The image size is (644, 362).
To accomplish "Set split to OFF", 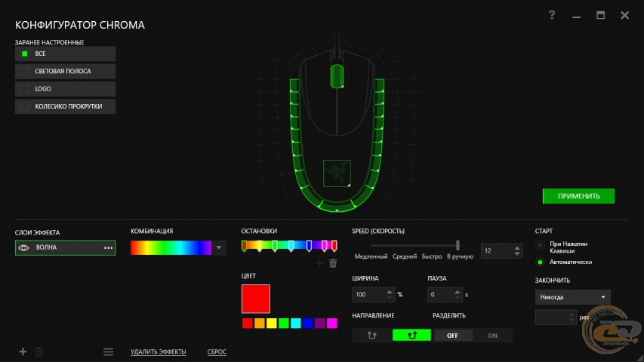I will 452,336.
